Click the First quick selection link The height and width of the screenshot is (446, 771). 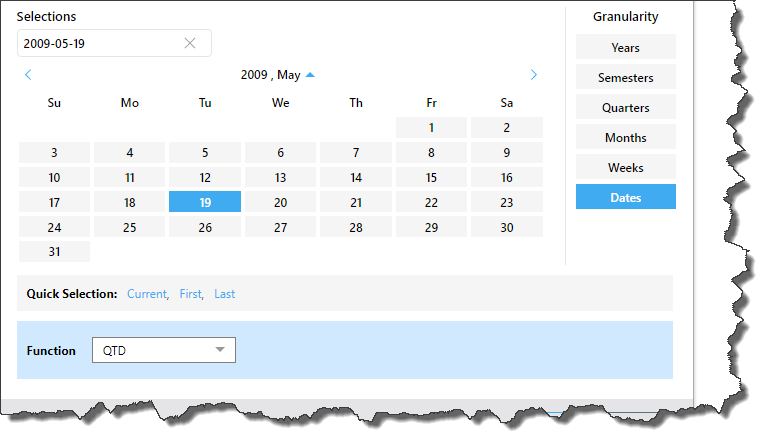coord(190,294)
